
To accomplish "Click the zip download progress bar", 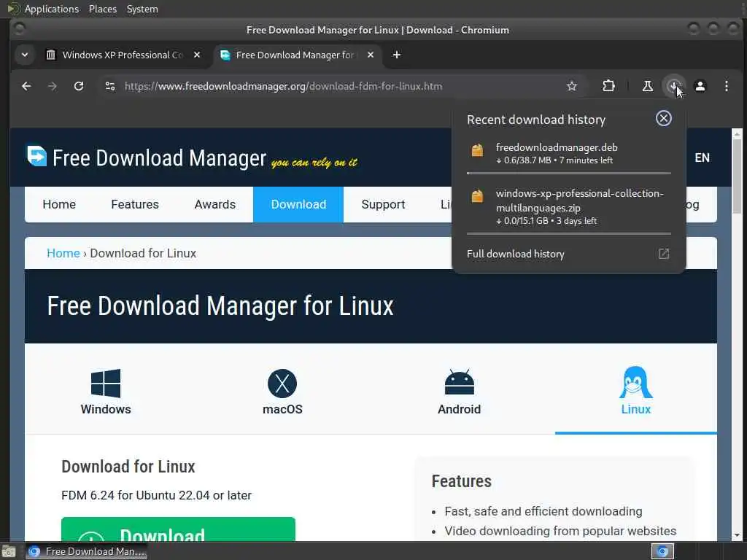I will (x=569, y=234).
